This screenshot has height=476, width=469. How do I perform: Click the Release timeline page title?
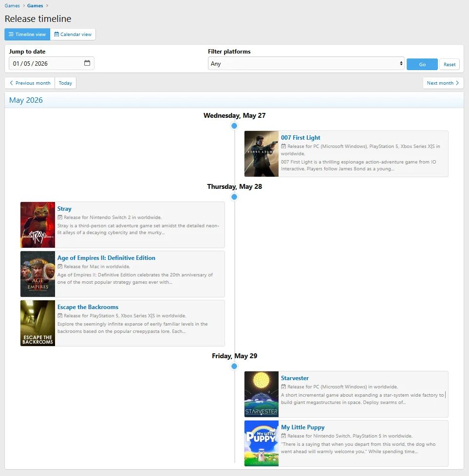(x=38, y=19)
